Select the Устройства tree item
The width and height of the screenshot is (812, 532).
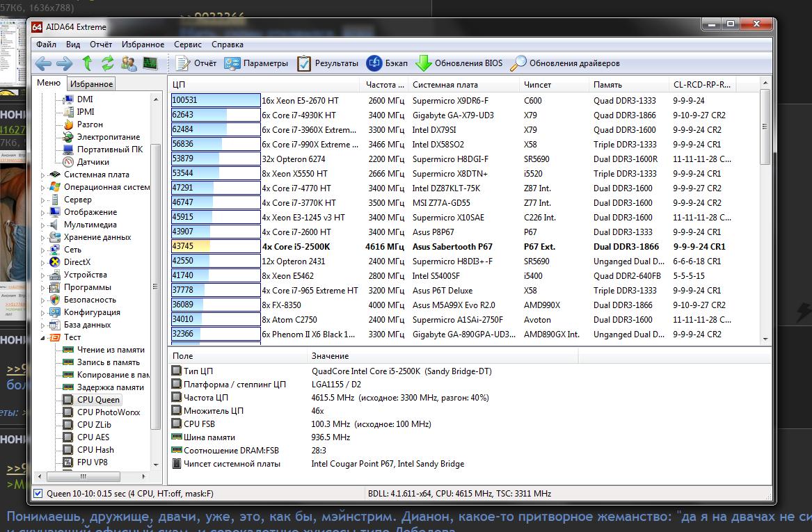pyautogui.click(x=86, y=274)
